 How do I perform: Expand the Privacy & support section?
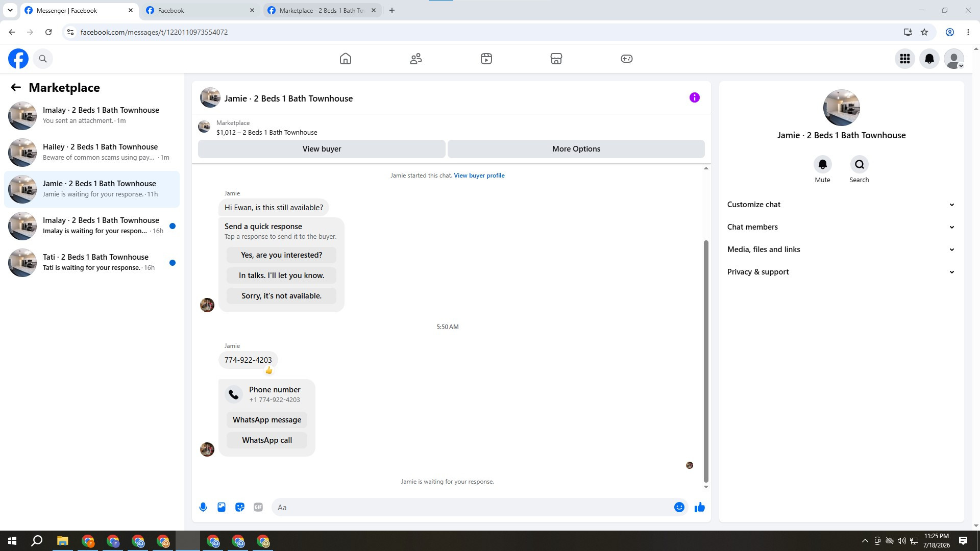[x=841, y=272]
